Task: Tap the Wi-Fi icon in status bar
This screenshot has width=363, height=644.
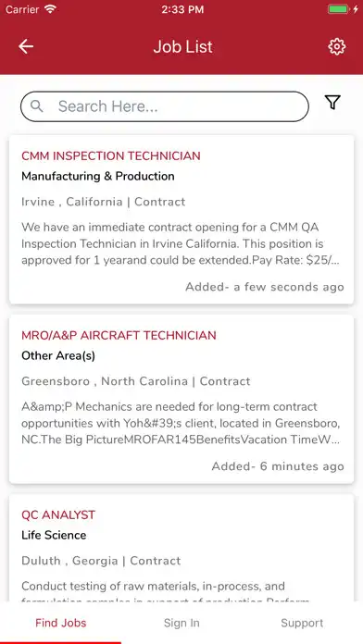Action: click(51, 9)
